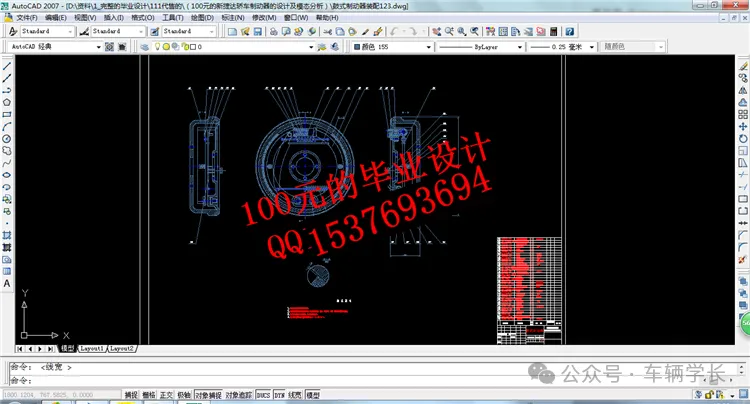Select the Move tool in modify toolbar
Screen dimensions: 750x404
pyautogui.click(x=743, y=126)
